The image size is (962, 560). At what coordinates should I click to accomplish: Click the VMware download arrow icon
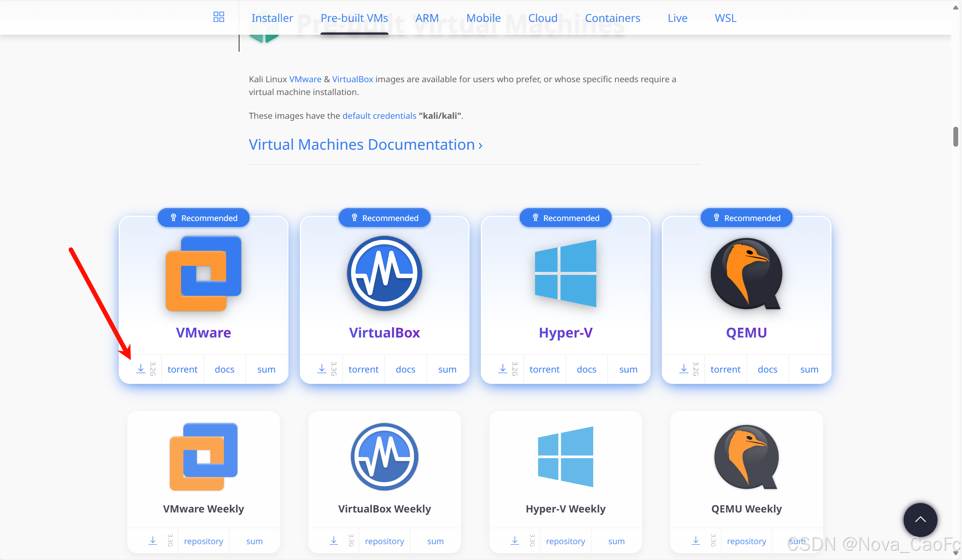pos(141,368)
